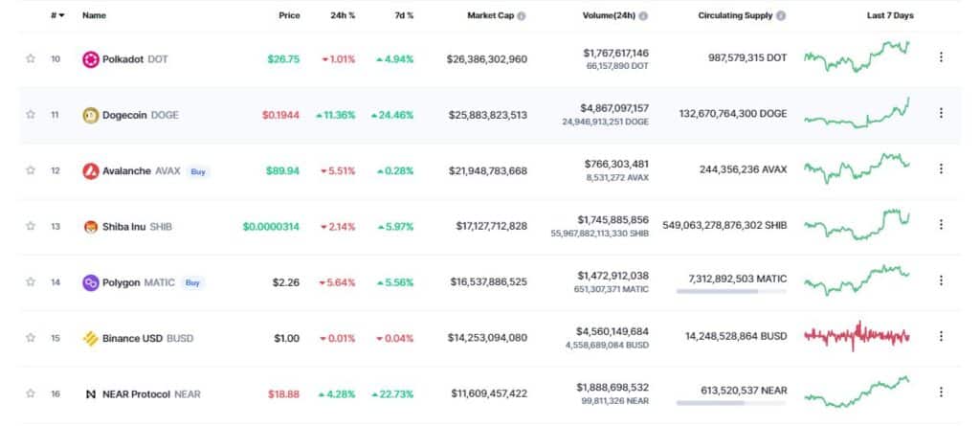Open Avalanche's 7-day sparkline chart
980x426 pixels.
pyautogui.click(x=857, y=168)
